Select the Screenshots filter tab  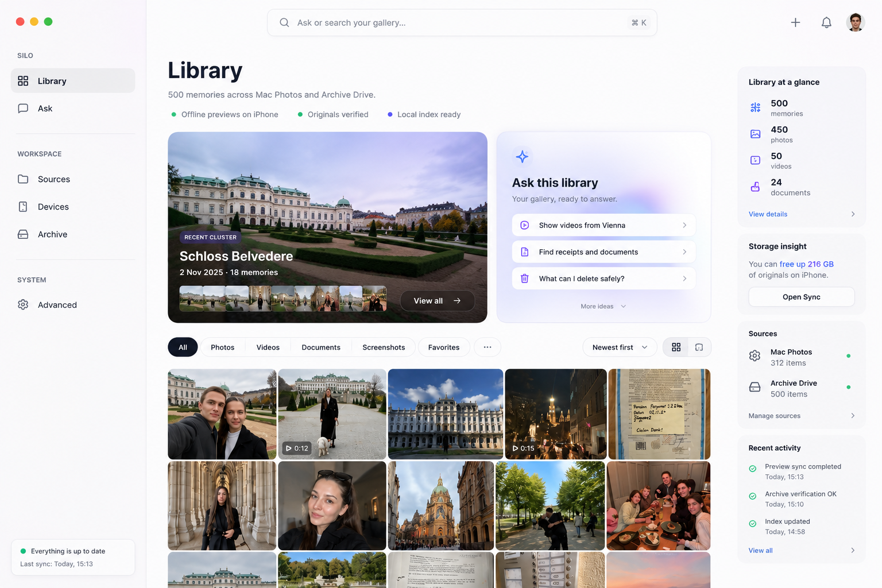[x=384, y=347]
